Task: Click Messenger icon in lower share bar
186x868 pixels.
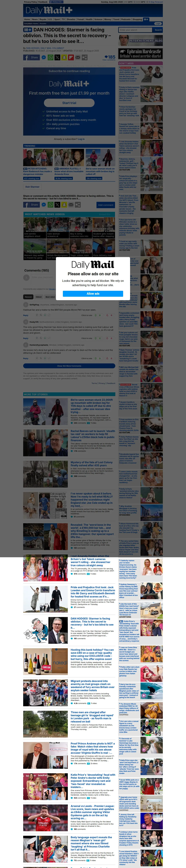Action: click(x=44, y=205)
